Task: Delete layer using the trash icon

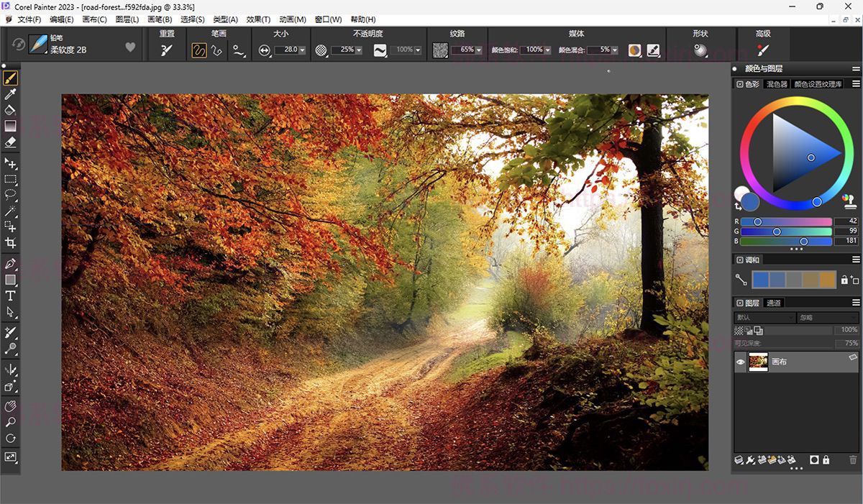Action: coord(853,459)
